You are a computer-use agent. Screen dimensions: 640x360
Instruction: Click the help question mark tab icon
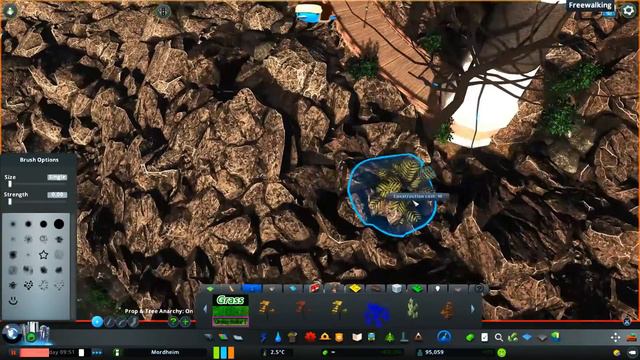click(x=479, y=289)
